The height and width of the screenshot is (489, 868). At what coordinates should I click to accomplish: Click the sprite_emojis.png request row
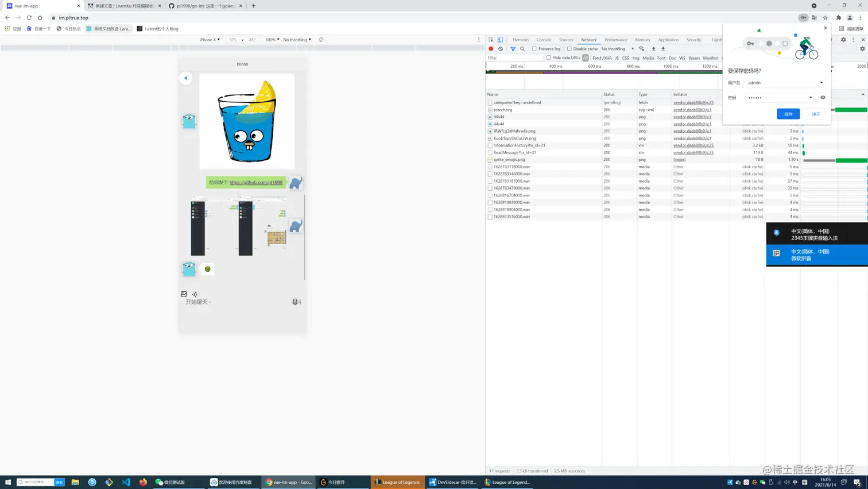[x=509, y=160]
